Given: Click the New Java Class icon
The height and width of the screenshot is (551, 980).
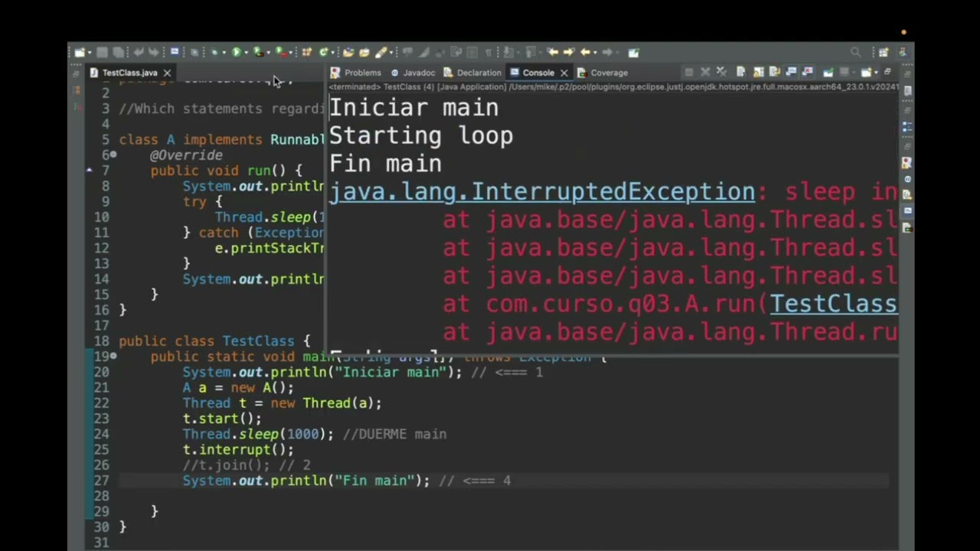Looking at the screenshot, I should pos(323,53).
